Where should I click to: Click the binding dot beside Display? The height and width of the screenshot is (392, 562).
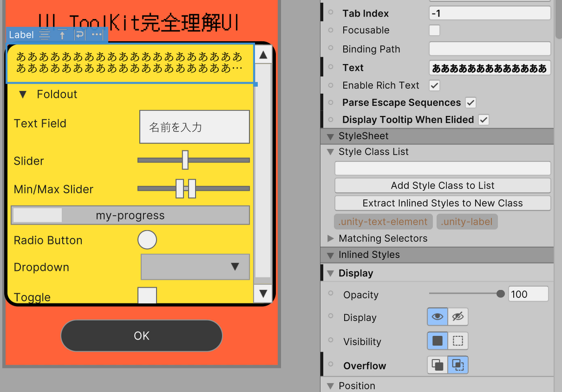click(331, 317)
